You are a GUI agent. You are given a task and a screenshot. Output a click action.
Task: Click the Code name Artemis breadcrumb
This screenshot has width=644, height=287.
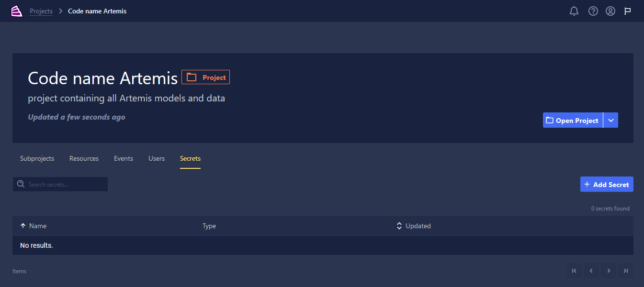point(97,11)
